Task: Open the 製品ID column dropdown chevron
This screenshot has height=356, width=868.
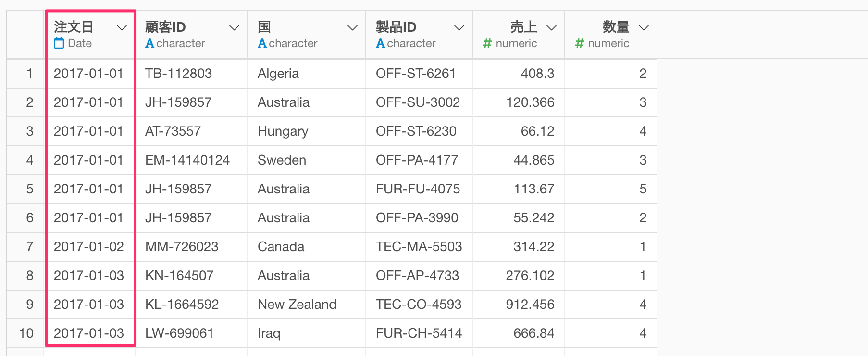Action: [459, 28]
